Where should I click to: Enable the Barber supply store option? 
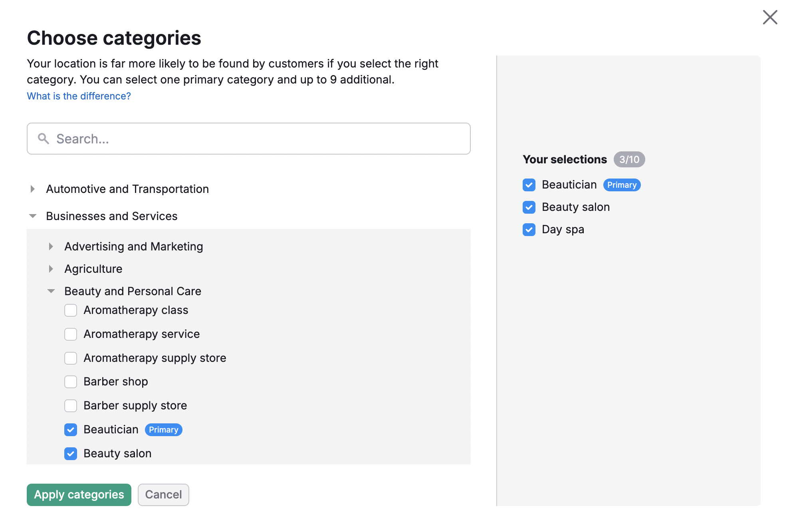point(71,405)
